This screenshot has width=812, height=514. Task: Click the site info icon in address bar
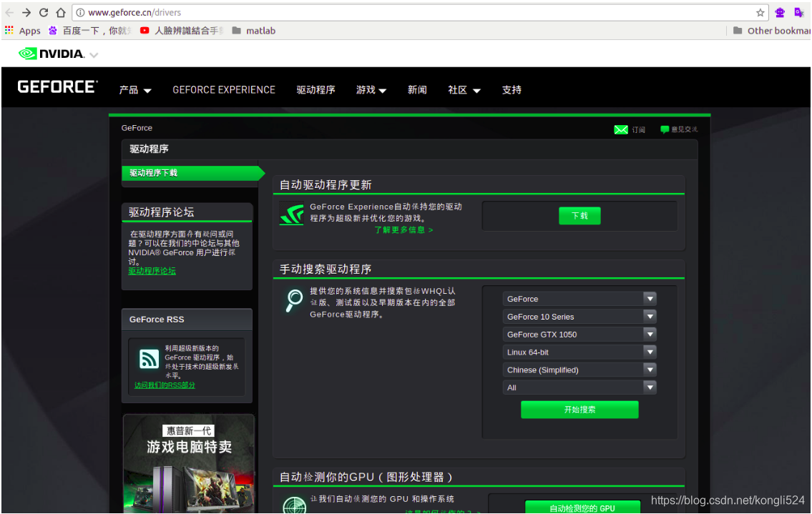(79, 12)
